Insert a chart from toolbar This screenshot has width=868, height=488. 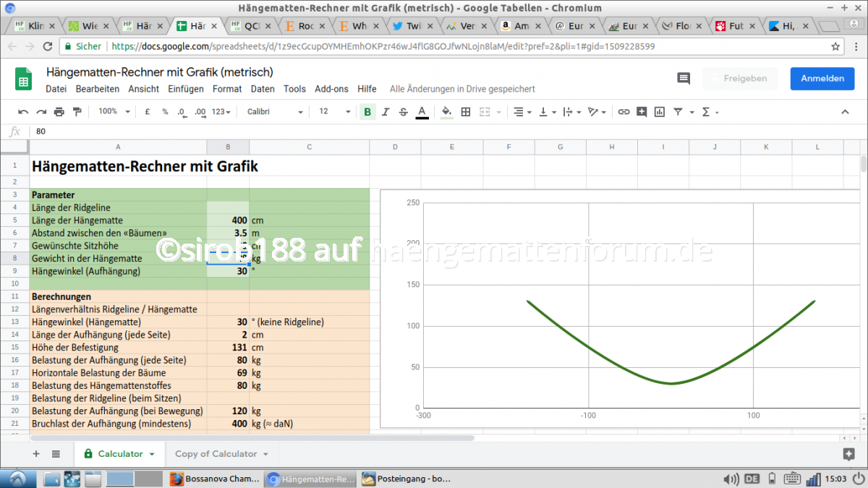coord(660,112)
